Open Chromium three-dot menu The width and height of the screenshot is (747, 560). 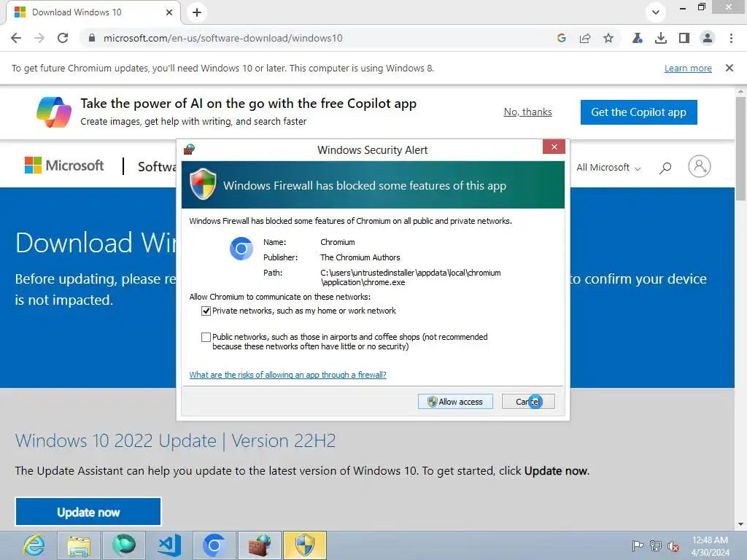pos(731,38)
